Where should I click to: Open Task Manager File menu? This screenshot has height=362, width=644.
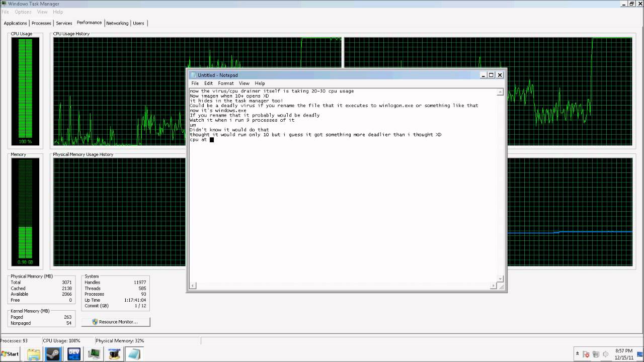5,12
